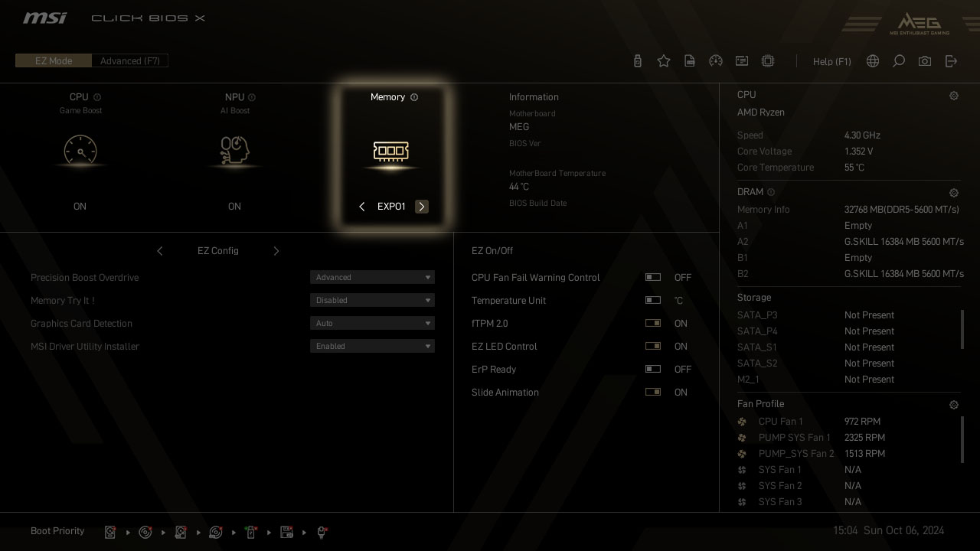The height and width of the screenshot is (551, 980).
Task: Toggle CPU Fan Fail Warning Control switch
Action: tap(653, 278)
